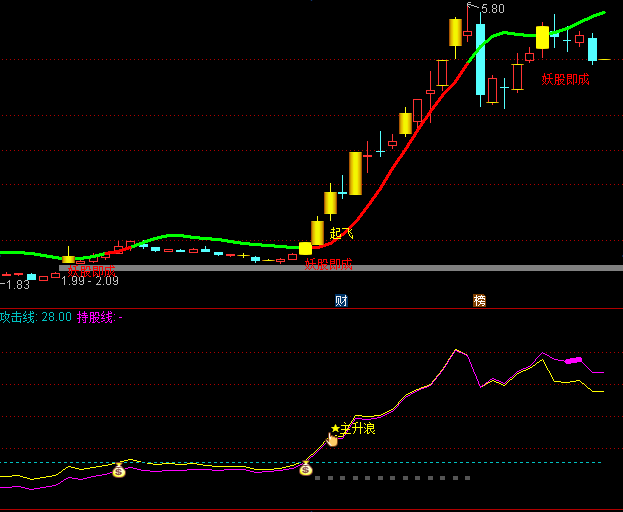The image size is (623, 512).
Task: Click the 持股线 indicator label
Action: click(95, 317)
